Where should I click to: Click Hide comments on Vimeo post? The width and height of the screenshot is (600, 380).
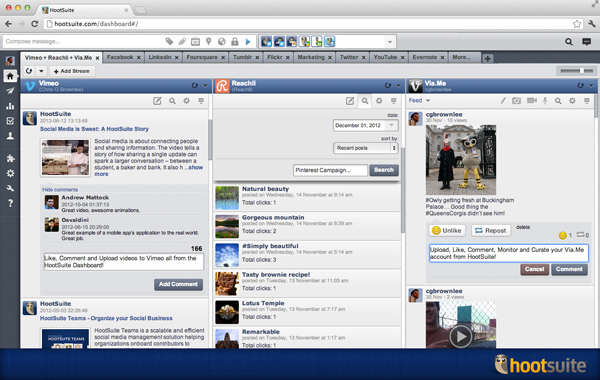[x=60, y=189]
